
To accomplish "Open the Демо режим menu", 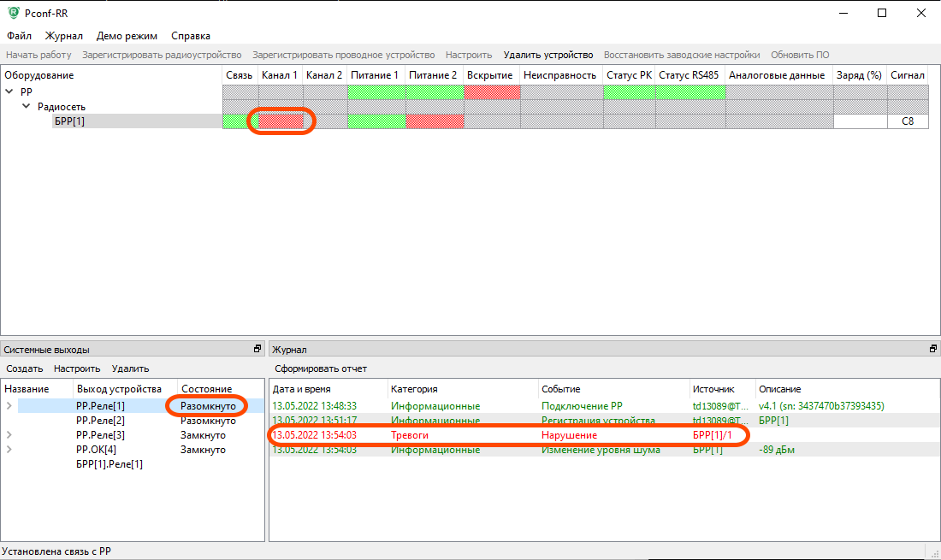I will 127,36.
